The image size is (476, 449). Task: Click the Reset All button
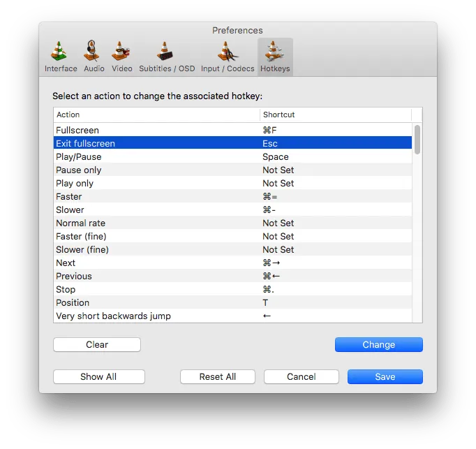click(x=217, y=376)
